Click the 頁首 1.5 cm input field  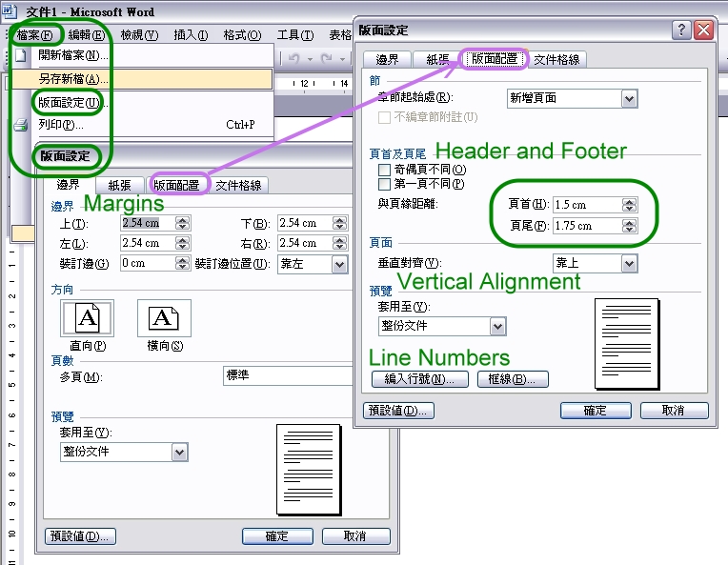[x=587, y=205]
